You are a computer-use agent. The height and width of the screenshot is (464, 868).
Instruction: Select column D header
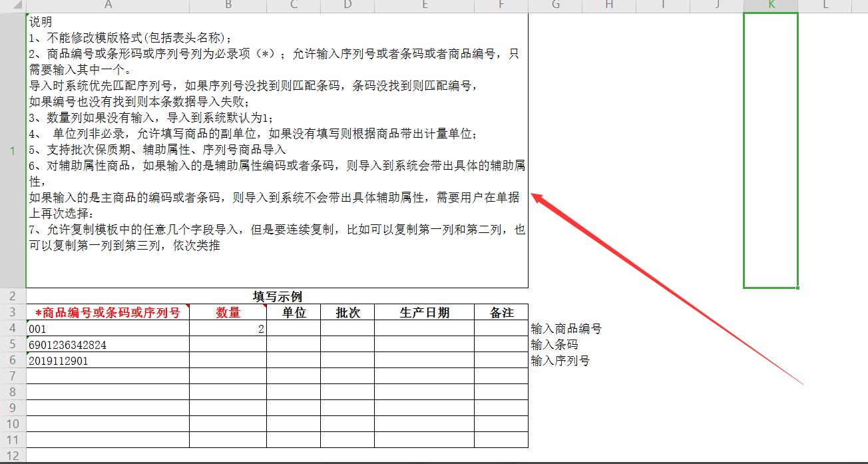coord(347,5)
